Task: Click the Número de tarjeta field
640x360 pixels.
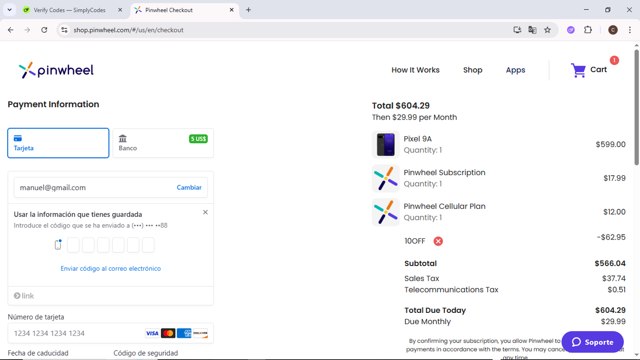Action: coord(110,333)
